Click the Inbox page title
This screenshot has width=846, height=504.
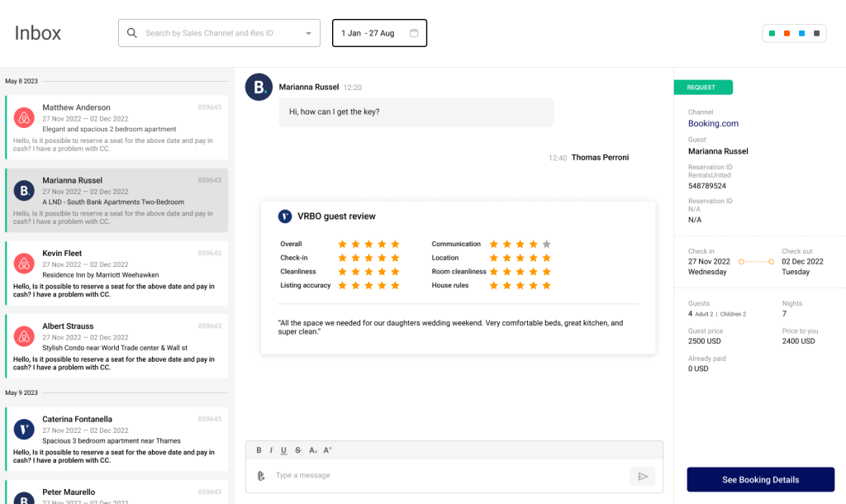point(38,33)
